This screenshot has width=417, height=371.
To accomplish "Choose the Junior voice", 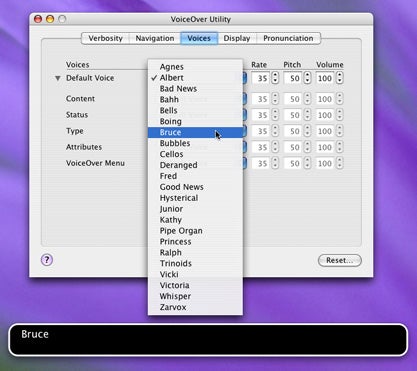I will 195,209.
